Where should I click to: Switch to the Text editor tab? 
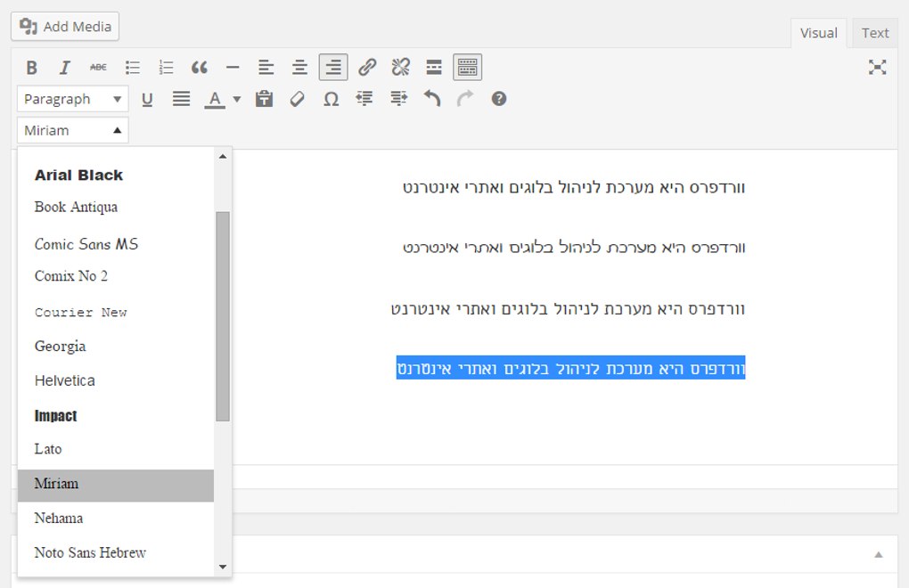[x=875, y=33]
